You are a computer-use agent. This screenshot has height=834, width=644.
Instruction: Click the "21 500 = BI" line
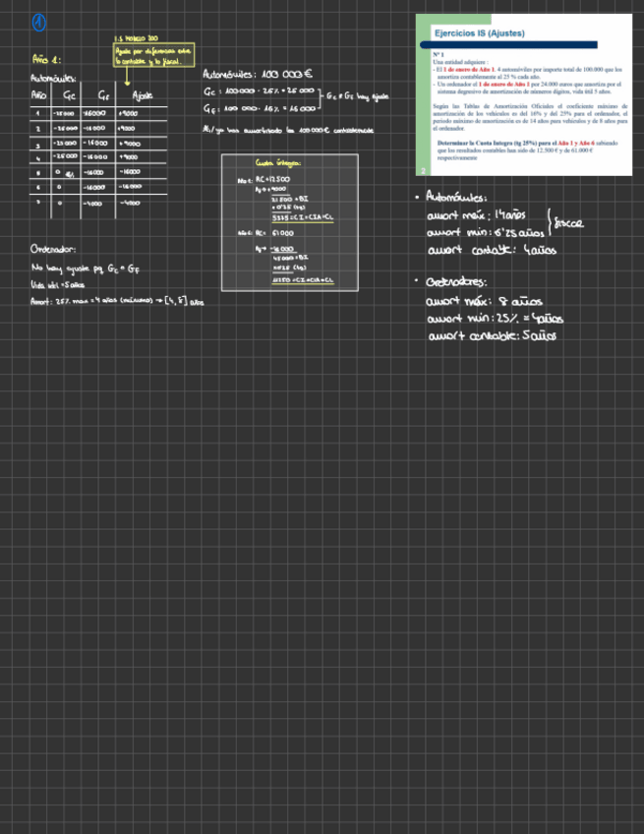click(x=290, y=199)
